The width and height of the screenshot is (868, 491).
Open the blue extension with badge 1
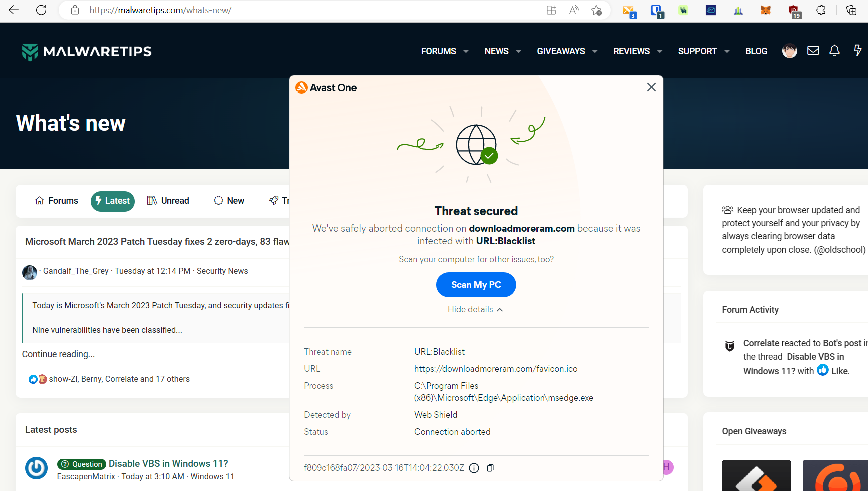coord(657,11)
